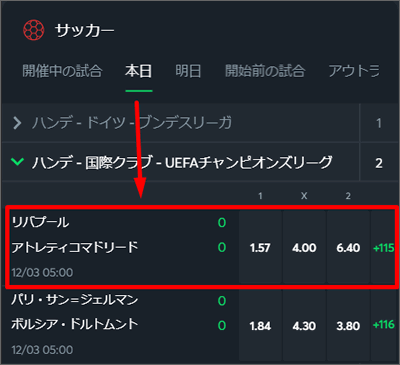Expand the ドイツ ブンデスリーガ section chevron

(x=17, y=123)
